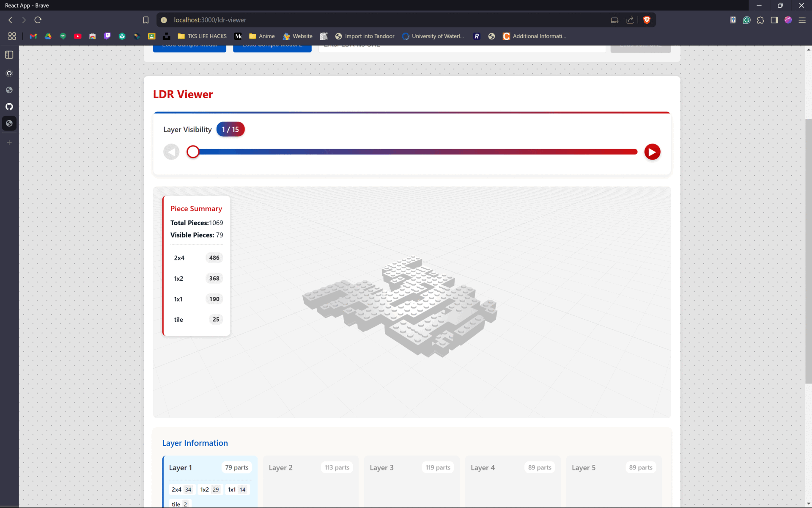Open the browser extensions puzzle icon

pyautogui.click(x=760, y=20)
